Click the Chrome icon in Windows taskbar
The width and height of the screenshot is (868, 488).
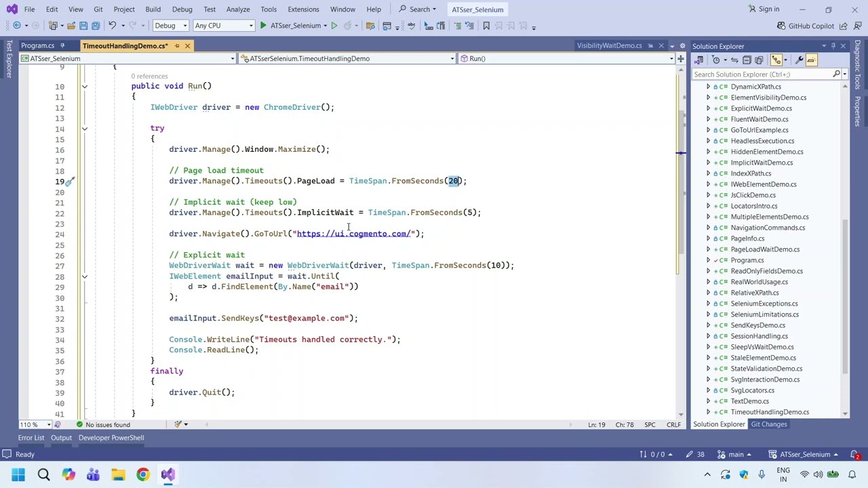142,474
